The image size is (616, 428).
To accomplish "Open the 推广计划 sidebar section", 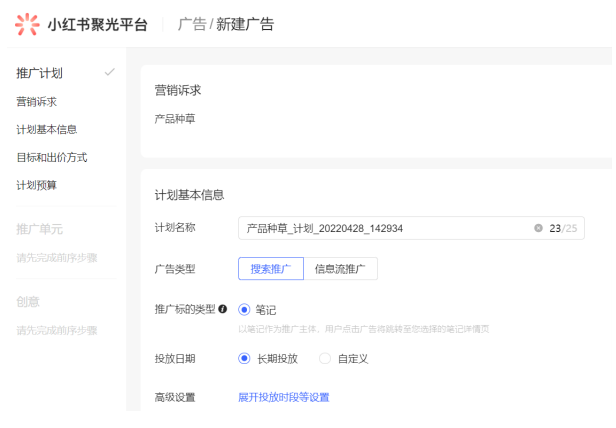I will (x=39, y=73).
